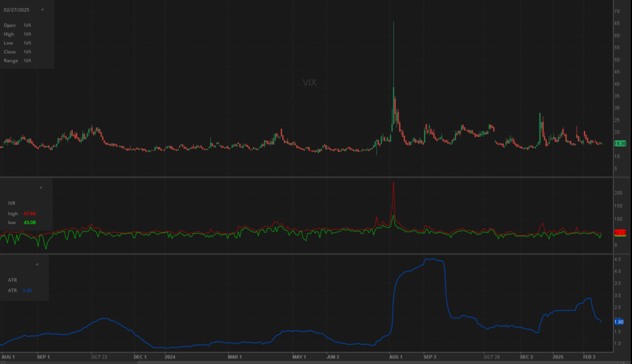The image size is (632, 364).
Task: Select the MAR 1 time axis label
Action: tap(235, 357)
